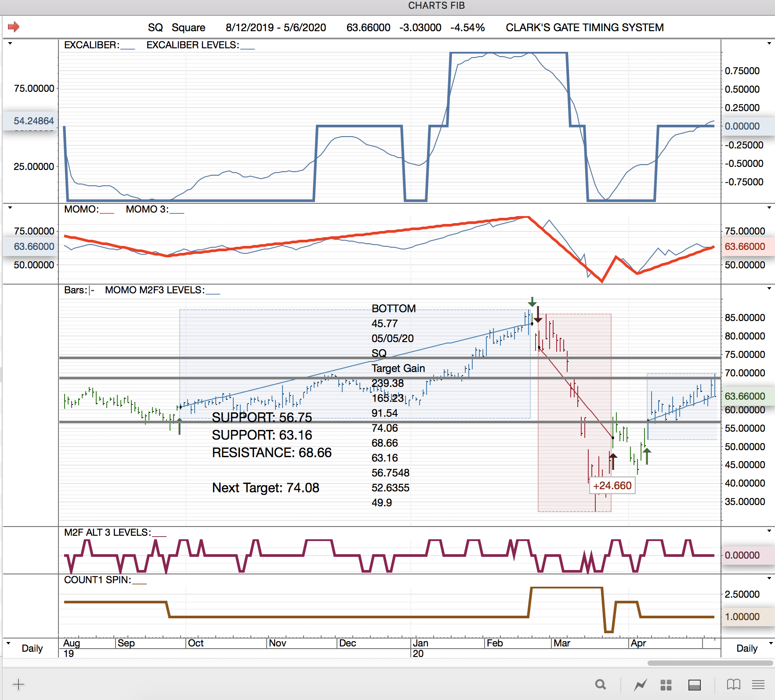Click the right Daily timeframe label

tap(747, 648)
